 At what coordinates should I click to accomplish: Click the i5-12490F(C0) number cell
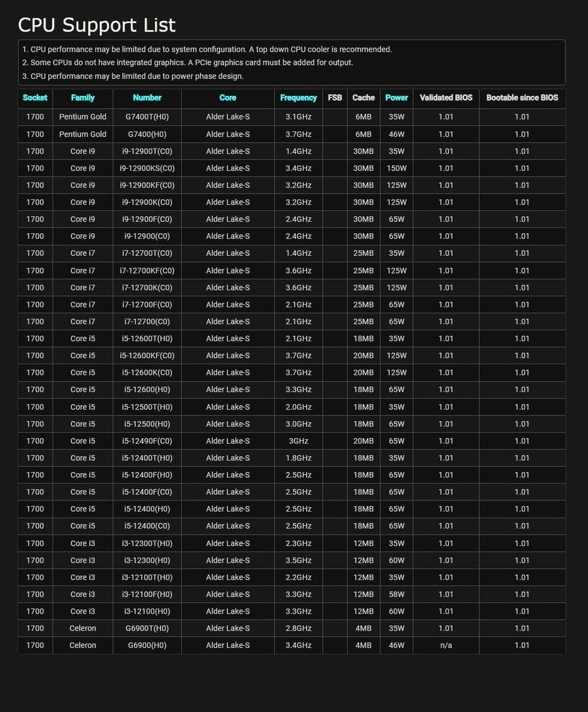click(147, 441)
